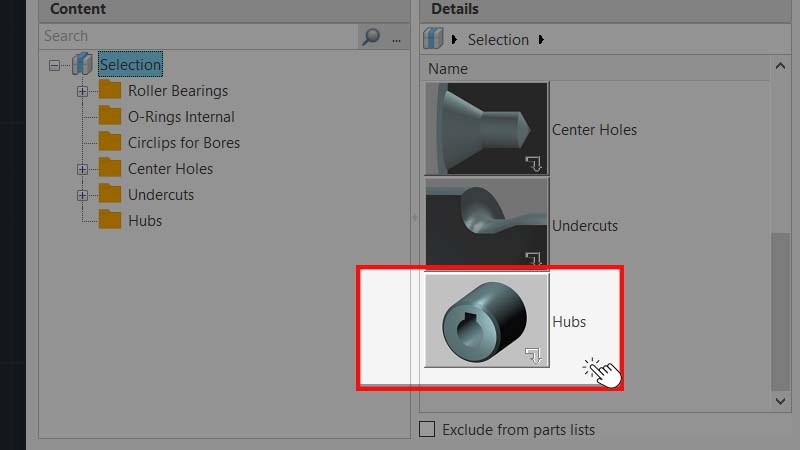The width and height of the screenshot is (800, 450).
Task: Open the search options ellipsis button
Action: pyautogui.click(x=396, y=39)
